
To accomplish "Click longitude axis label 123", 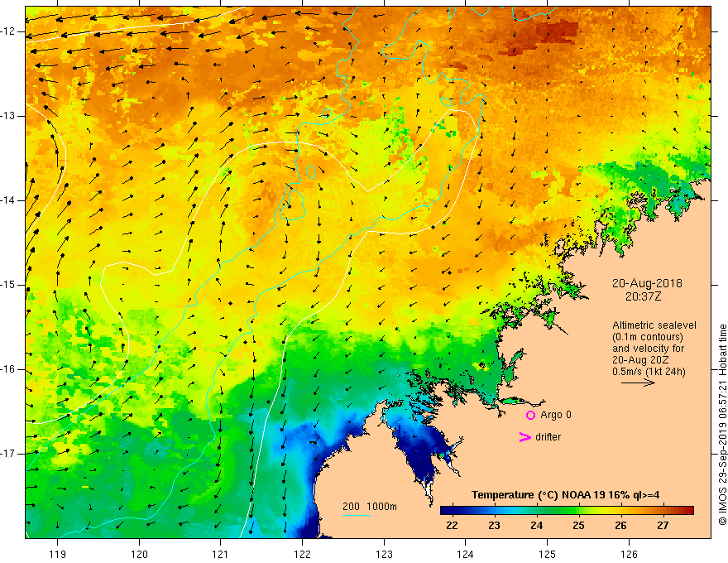I will (x=384, y=554).
